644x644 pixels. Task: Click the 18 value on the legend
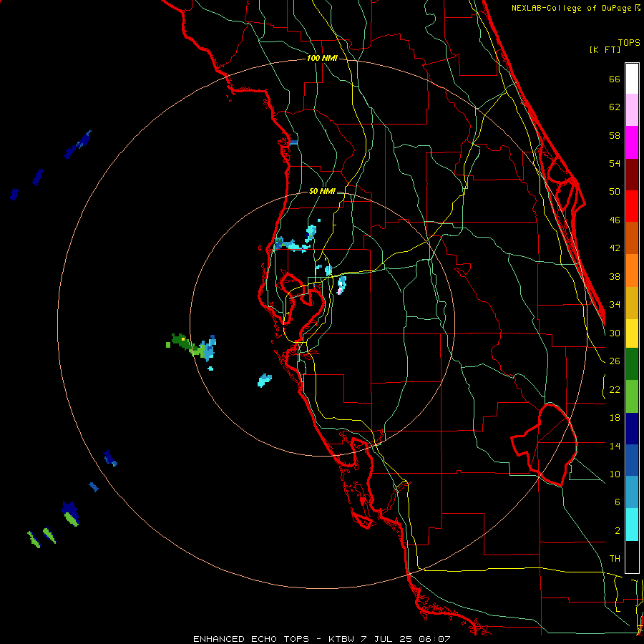[x=615, y=418]
